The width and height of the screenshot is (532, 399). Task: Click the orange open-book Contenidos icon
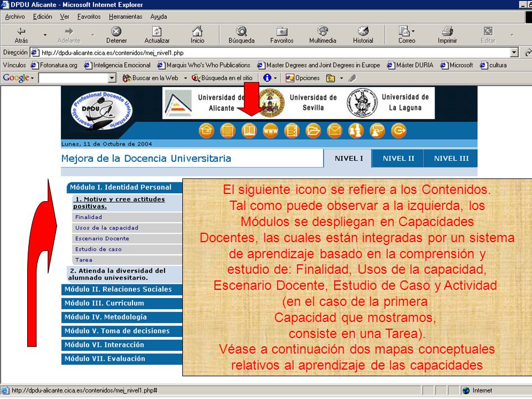tap(249, 131)
